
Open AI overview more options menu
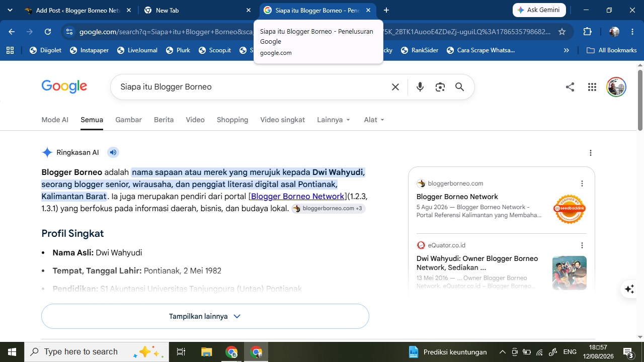coord(591,153)
